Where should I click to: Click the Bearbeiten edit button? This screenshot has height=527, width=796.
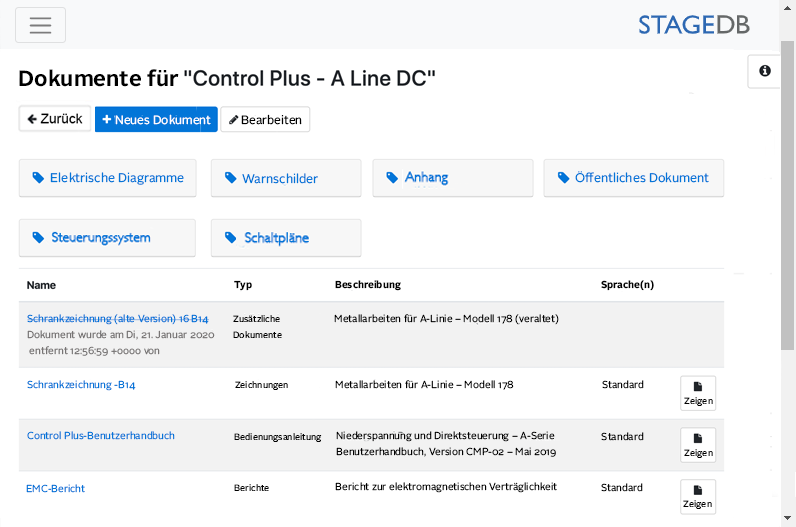[x=265, y=119]
